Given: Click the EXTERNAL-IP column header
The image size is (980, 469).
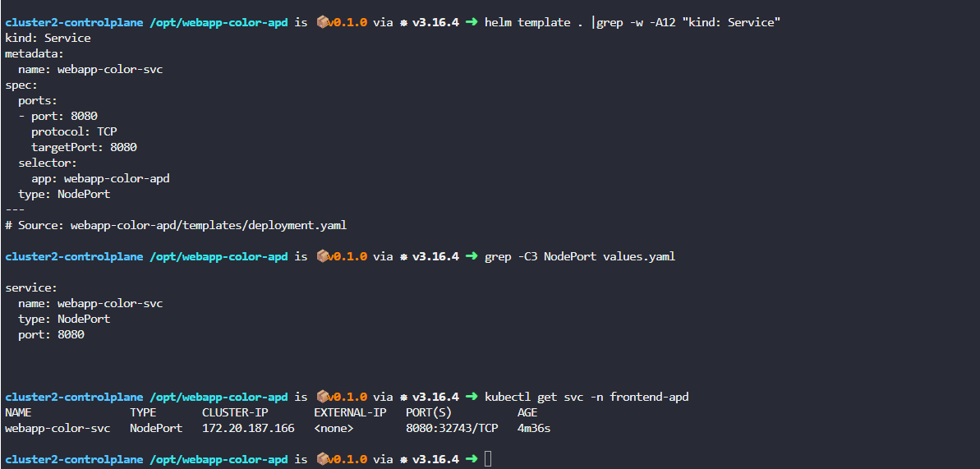Looking at the screenshot, I should tap(350, 412).
